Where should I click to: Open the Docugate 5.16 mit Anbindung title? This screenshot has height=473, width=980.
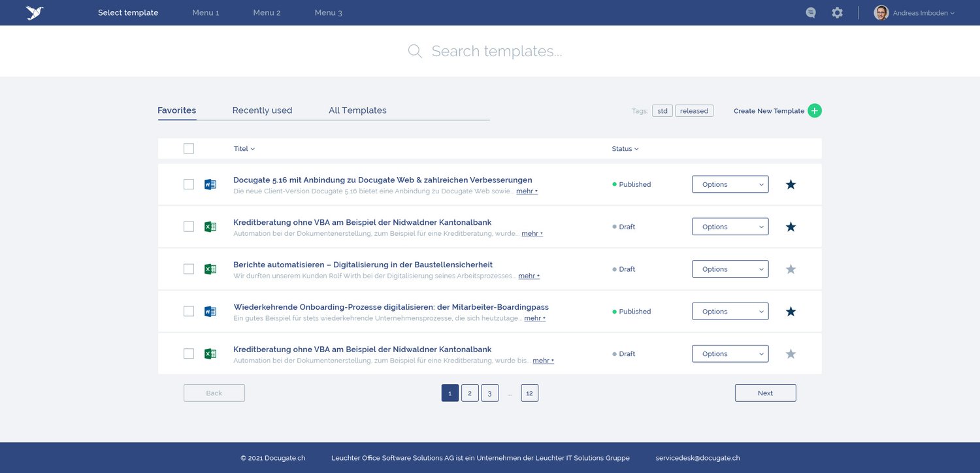click(382, 180)
